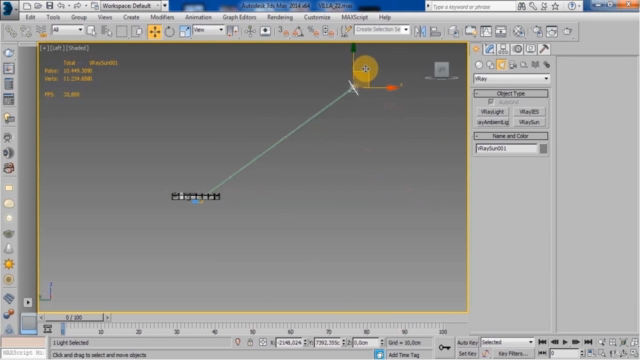
Task: Activate the Select and Rotate tool
Action: (x=170, y=31)
